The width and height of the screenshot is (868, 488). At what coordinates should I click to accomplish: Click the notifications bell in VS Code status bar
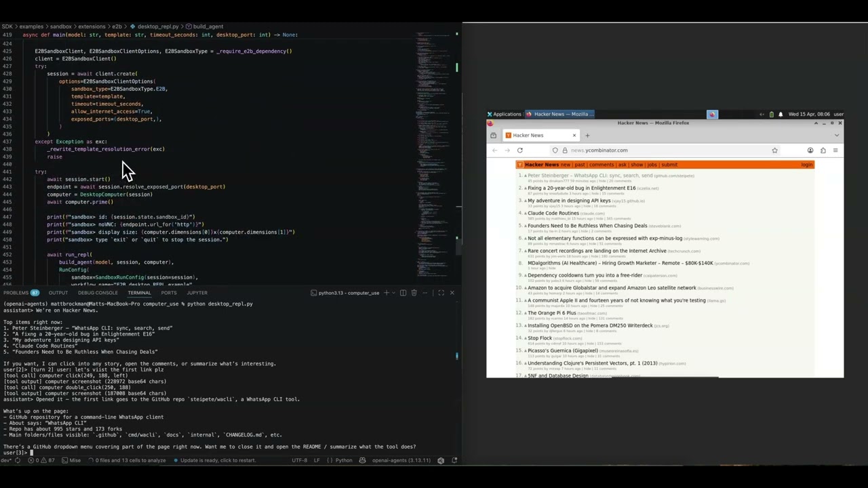pos(454,460)
